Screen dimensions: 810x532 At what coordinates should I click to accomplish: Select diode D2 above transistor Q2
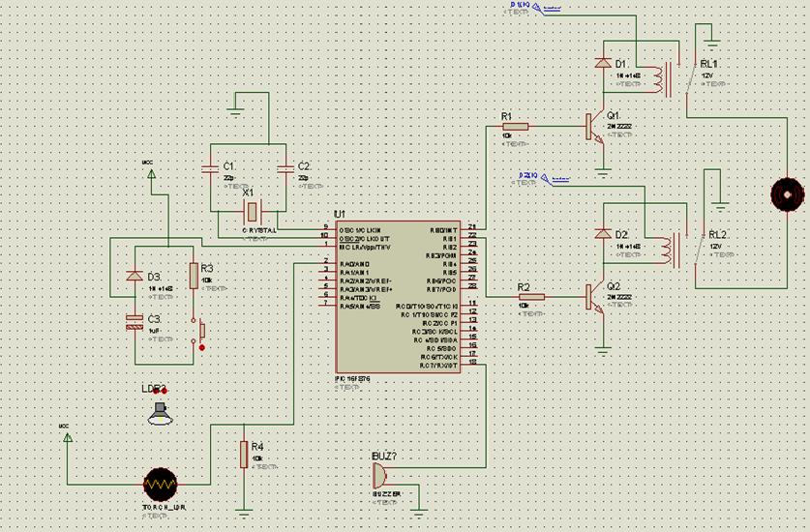click(x=603, y=234)
